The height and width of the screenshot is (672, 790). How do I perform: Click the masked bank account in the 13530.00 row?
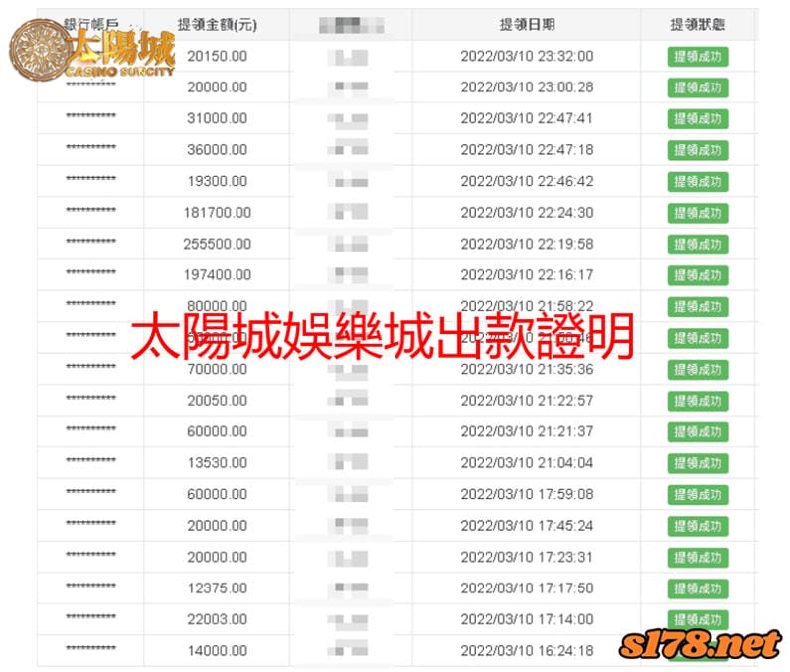(90, 459)
